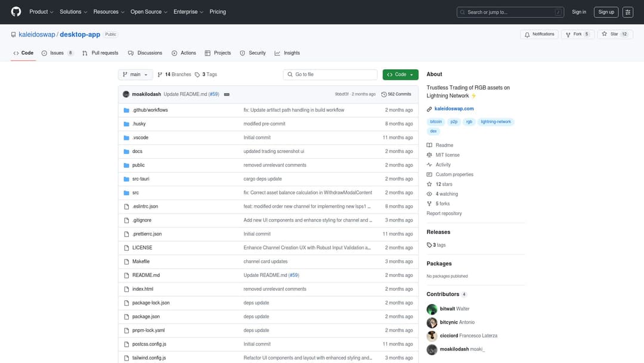Open the kaleidoswap.com website link

(x=454, y=109)
